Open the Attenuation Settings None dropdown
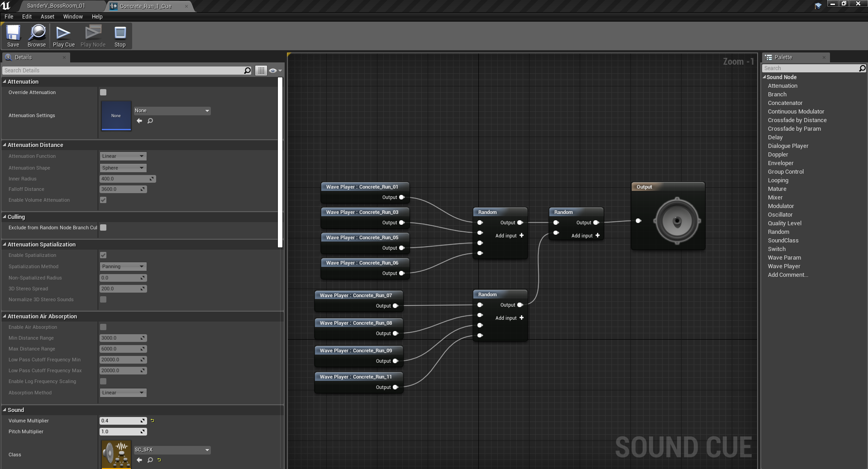This screenshot has width=868, height=469. click(172, 111)
